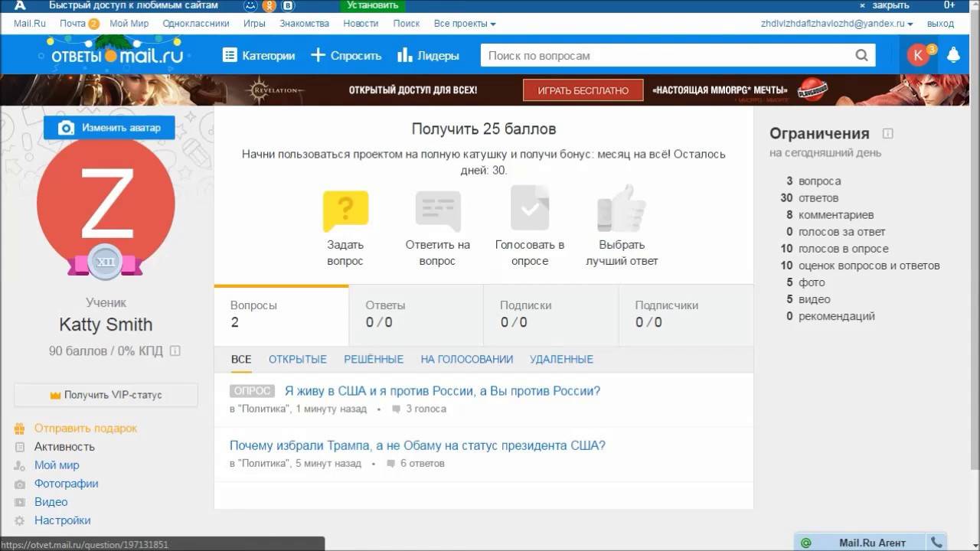Click the Katty Smith profile name
This screenshot has height=551, width=980.
coord(106,324)
